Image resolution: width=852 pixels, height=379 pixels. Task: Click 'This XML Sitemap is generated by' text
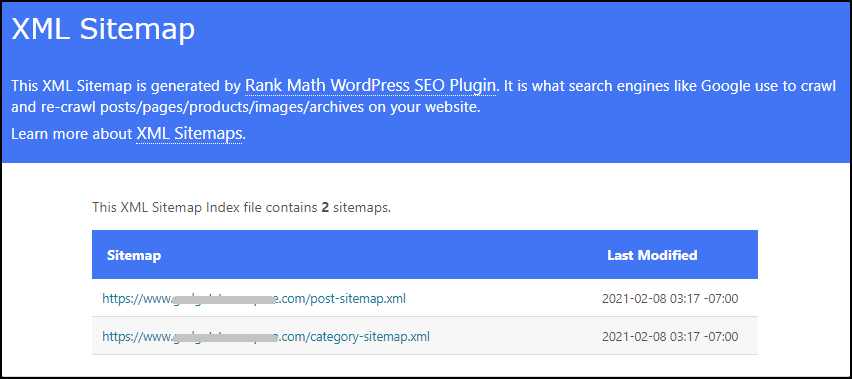click(x=126, y=86)
